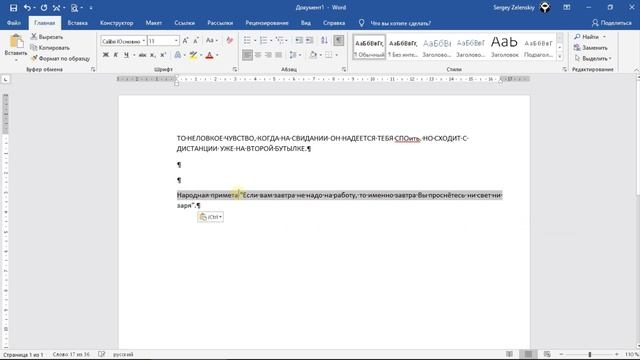Clear all formatting with the eraser icon

(x=229, y=40)
